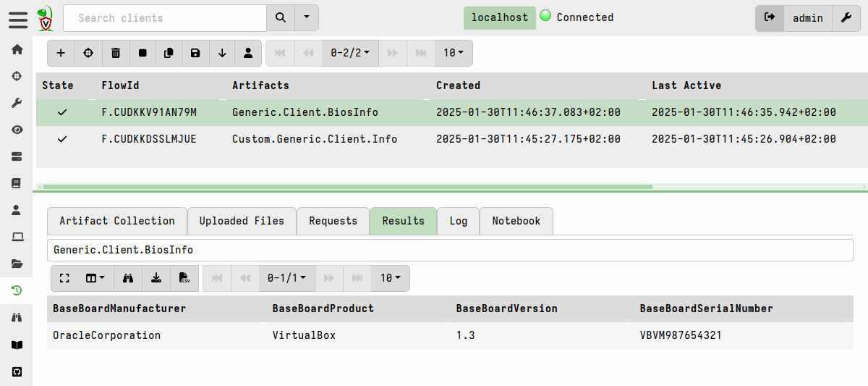This screenshot has width=868, height=386.
Task: Open Hunt Manager from the sidebar crosshair
Action: [17, 76]
